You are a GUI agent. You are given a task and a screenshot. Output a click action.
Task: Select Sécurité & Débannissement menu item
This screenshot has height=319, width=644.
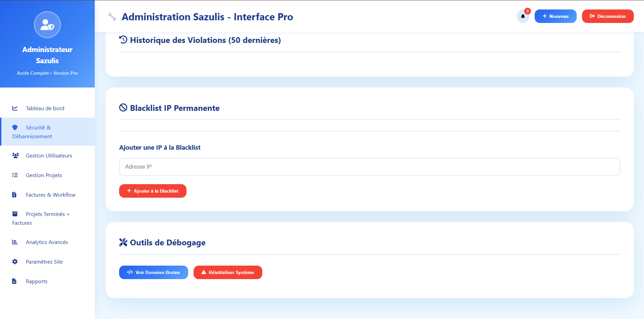(x=38, y=132)
